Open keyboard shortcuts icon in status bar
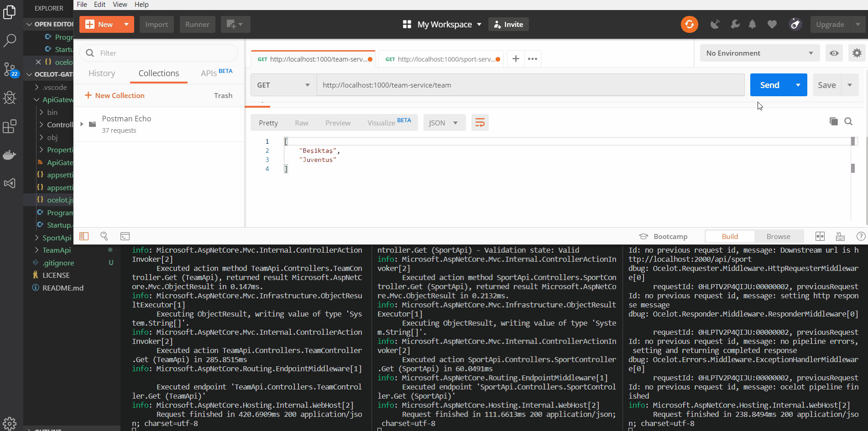Viewport: 868px width, 431px height. (840, 236)
